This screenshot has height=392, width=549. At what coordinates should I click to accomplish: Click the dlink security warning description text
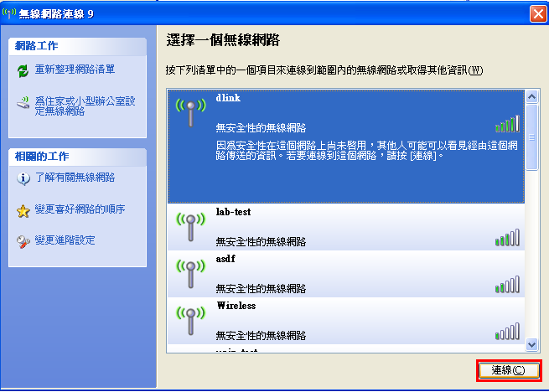point(366,151)
